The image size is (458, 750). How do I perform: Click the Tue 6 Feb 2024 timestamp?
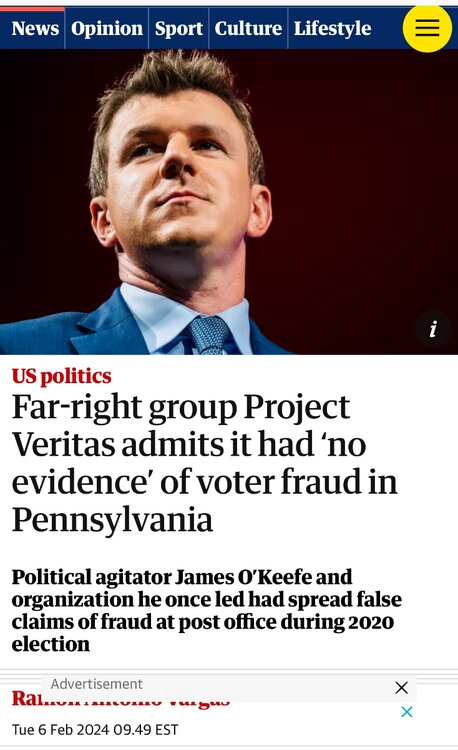[95, 730]
